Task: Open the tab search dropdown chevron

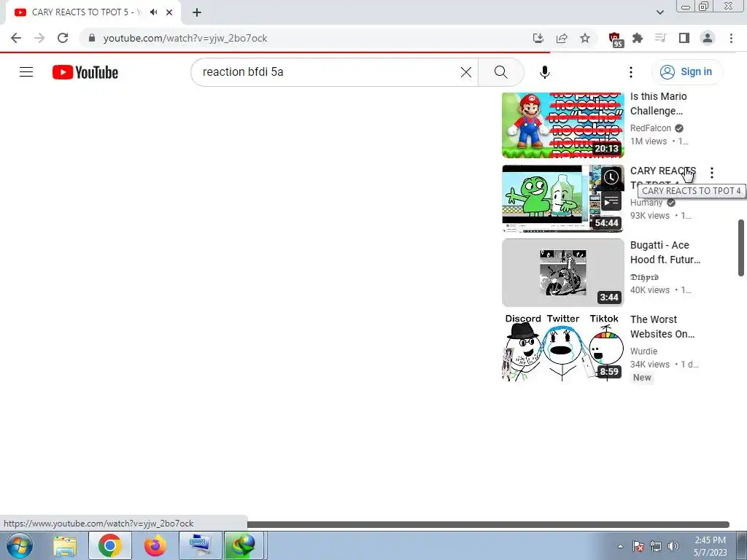Action: (659, 12)
